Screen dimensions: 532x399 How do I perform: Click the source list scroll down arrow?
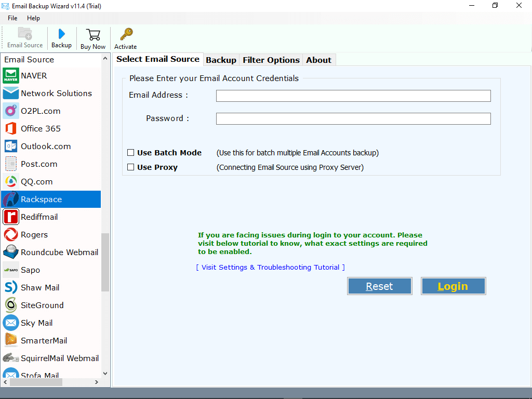[x=105, y=374]
